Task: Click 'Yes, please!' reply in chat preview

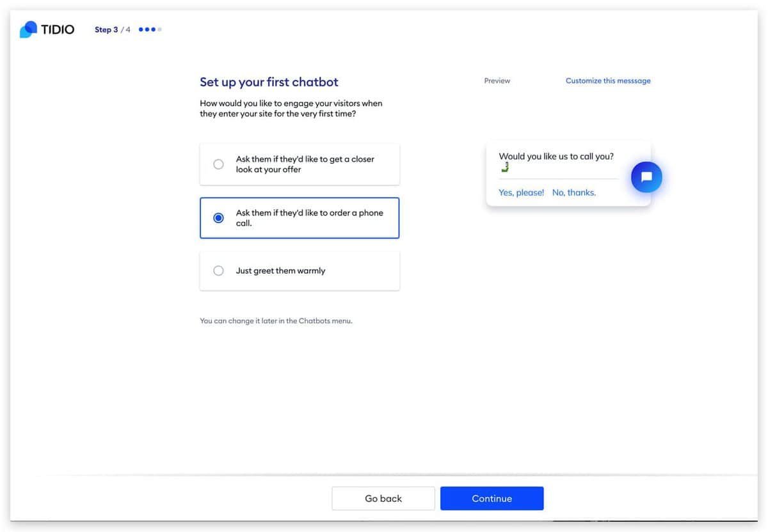Action: 521,192
